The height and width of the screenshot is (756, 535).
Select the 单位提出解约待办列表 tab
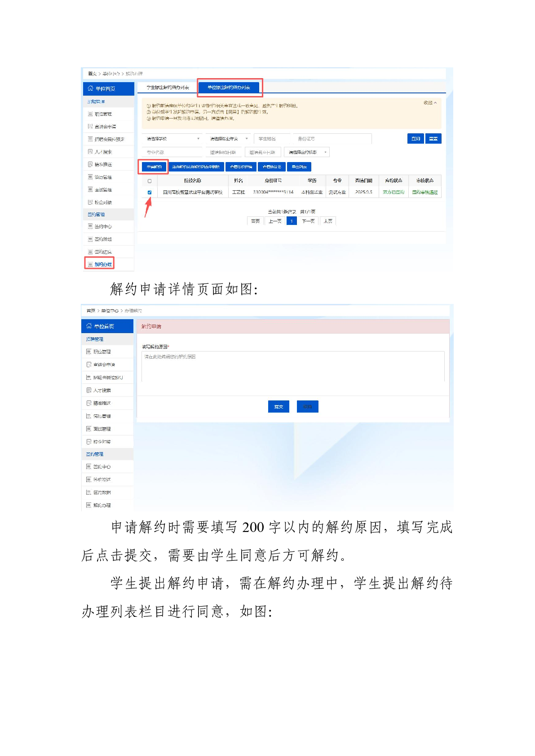pyautogui.click(x=229, y=88)
